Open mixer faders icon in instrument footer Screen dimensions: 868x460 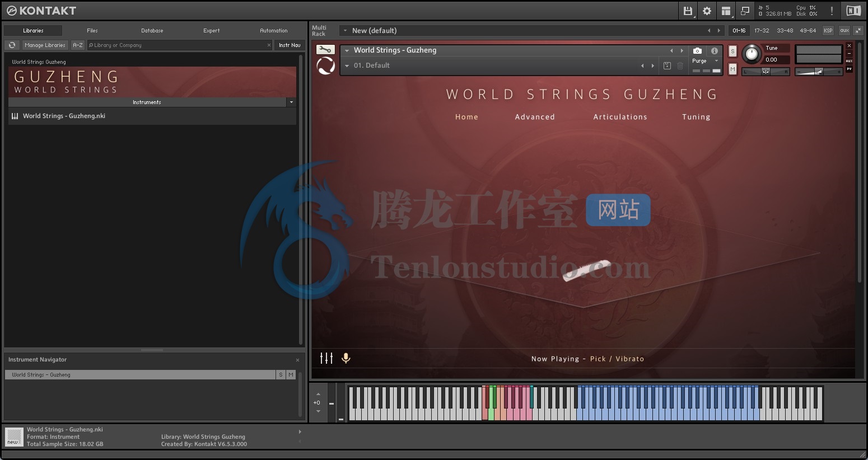[326, 358]
